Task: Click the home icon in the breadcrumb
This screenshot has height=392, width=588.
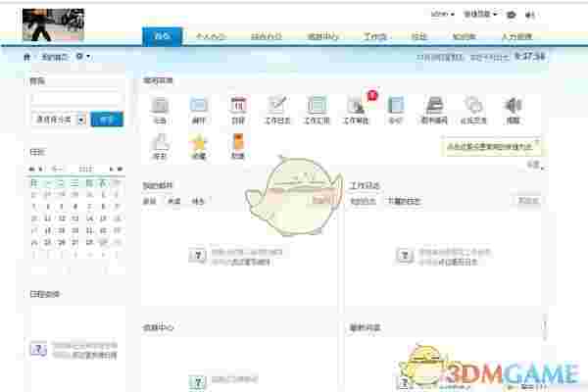Action: [x=26, y=57]
